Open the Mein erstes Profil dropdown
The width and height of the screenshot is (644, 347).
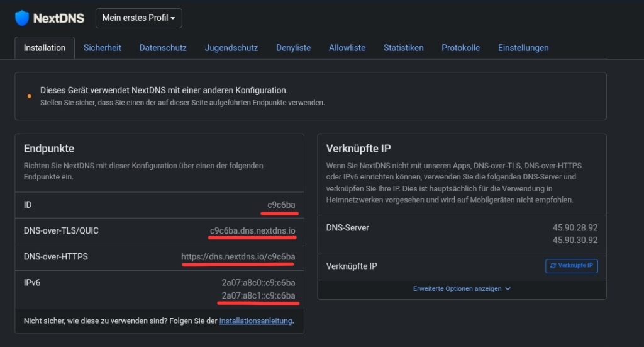pyautogui.click(x=138, y=18)
